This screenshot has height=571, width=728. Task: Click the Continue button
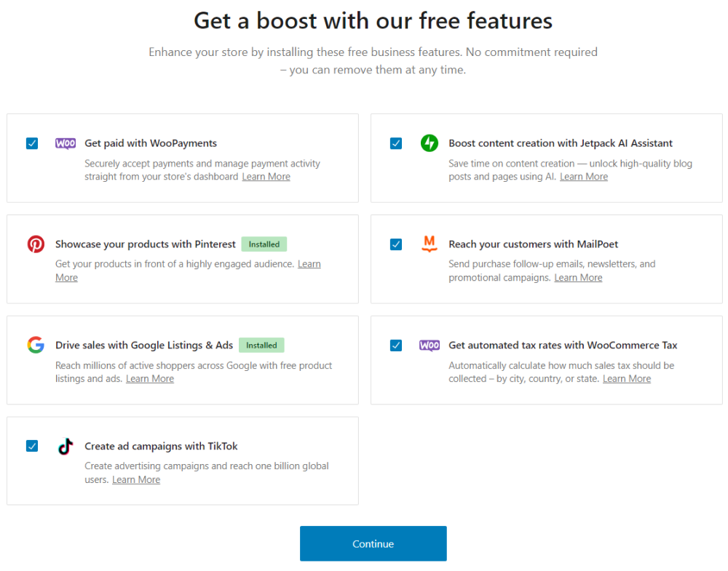pos(373,543)
